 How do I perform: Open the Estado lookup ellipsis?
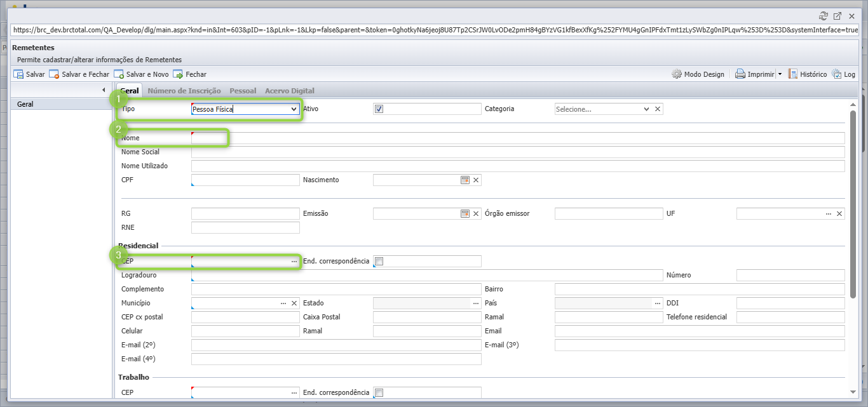point(476,304)
